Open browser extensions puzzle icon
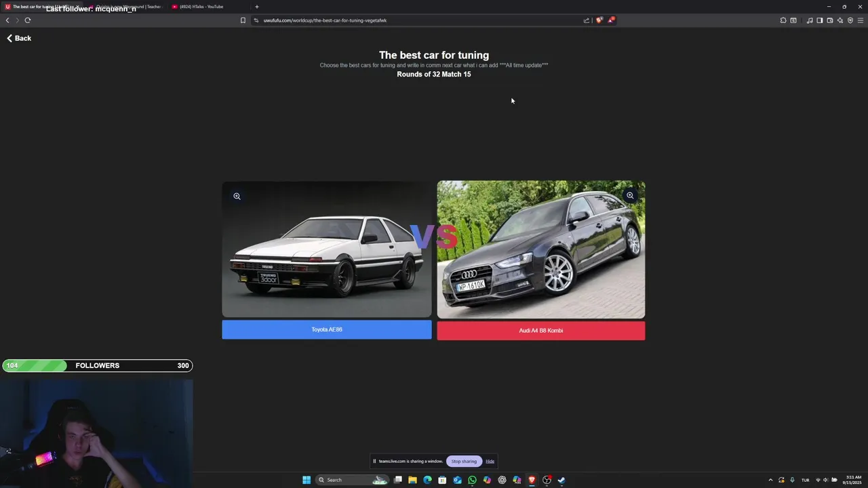 point(783,20)
